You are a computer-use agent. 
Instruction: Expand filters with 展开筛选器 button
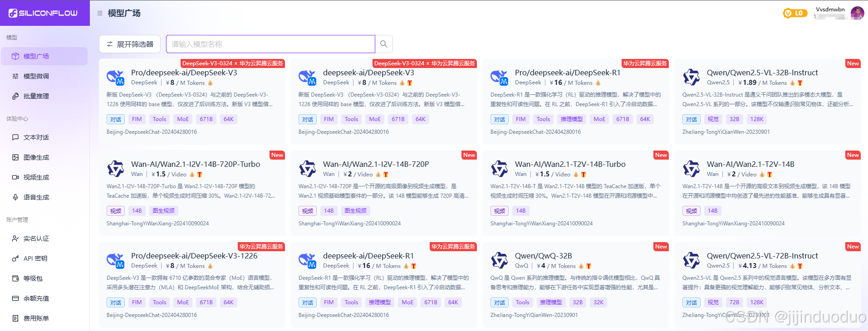click(130, 44)
